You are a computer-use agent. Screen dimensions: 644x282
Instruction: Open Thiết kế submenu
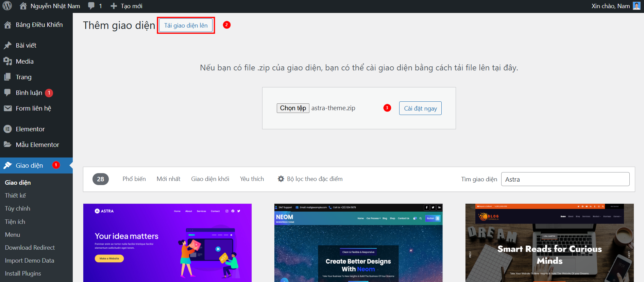click(15, 196)
